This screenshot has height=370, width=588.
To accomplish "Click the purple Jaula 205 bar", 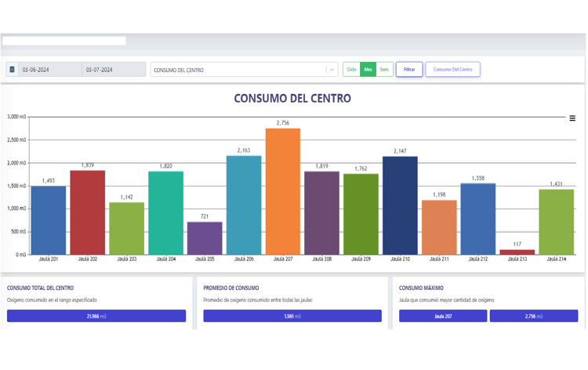I will tap(205, 238).
